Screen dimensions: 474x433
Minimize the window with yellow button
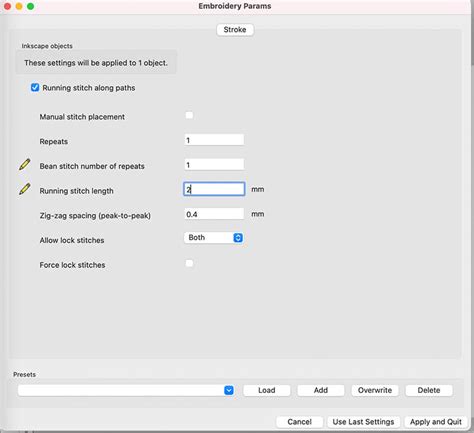[x=19, y=6]
